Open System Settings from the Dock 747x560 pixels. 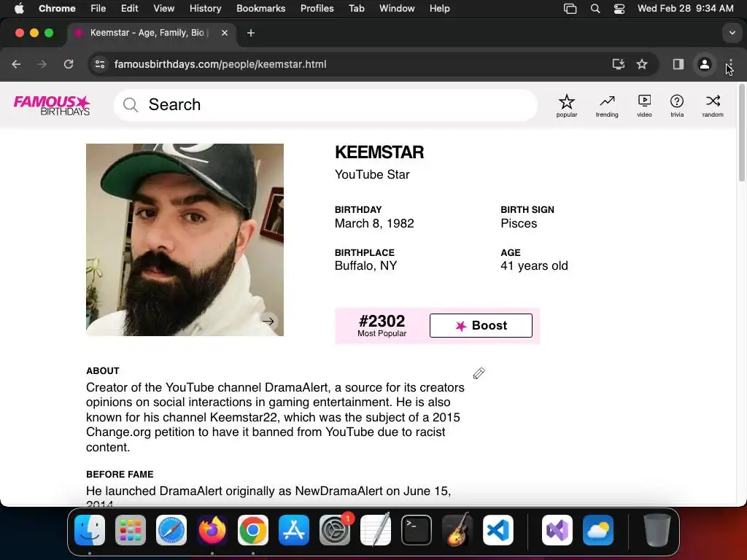click(x=335, y=530)
